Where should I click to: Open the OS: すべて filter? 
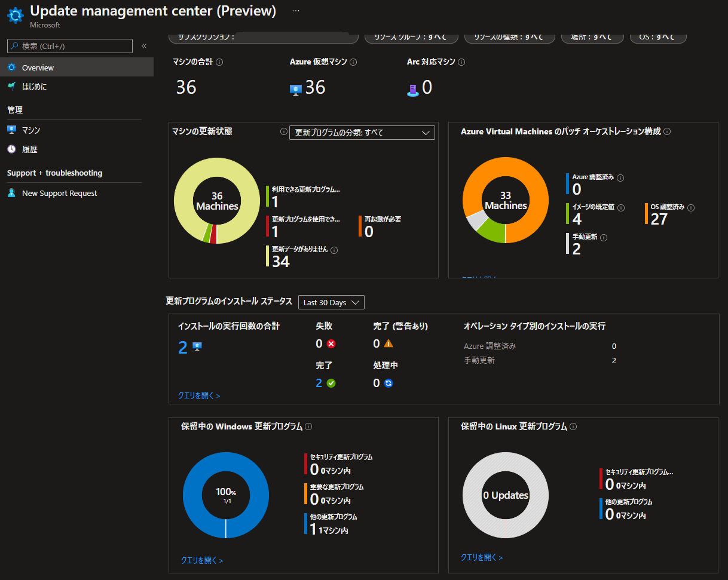point(658,36)
